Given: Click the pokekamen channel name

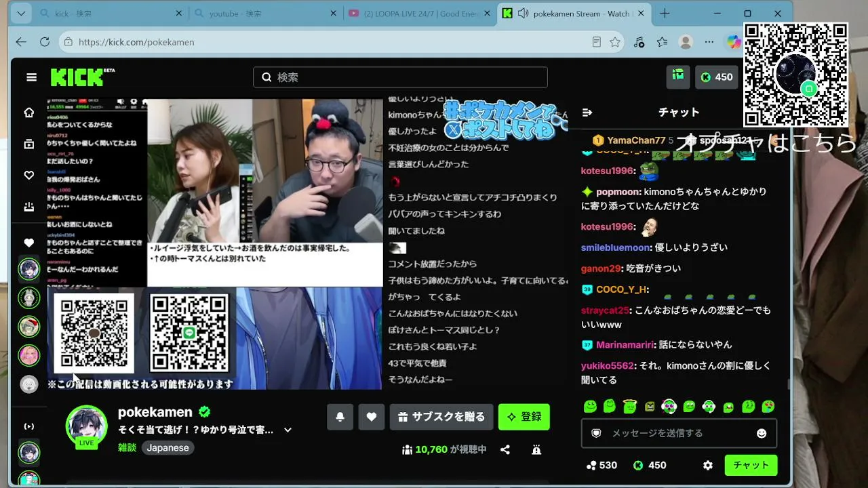Looking at the screenshot, I should 155,412.
